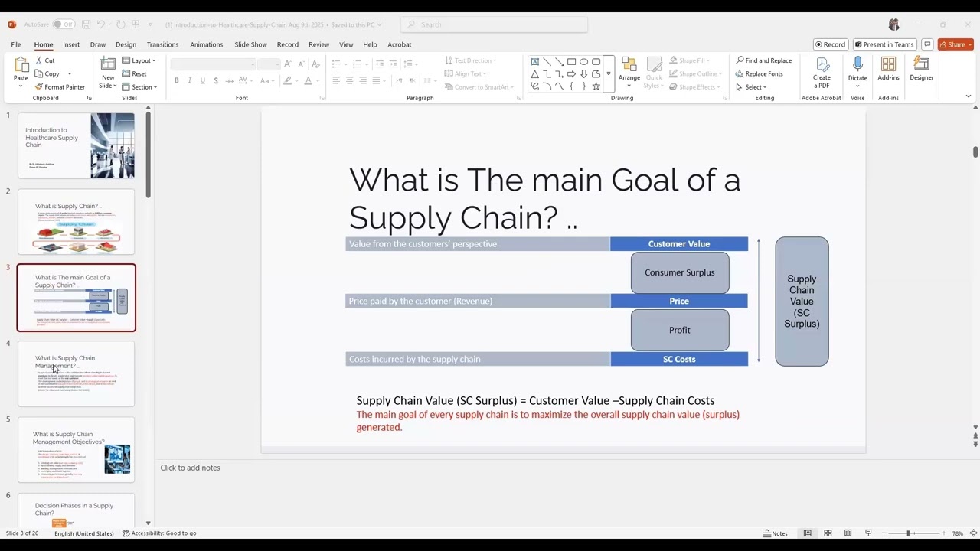
Task: Select slide 2 thumbnail What is Supply Chain
Action: click(76, 222)
